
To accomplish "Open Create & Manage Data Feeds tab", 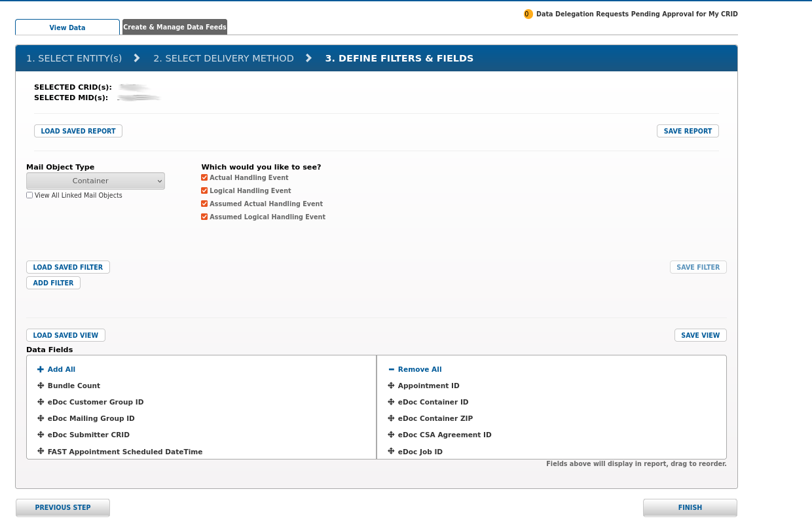I will point(175,27).
